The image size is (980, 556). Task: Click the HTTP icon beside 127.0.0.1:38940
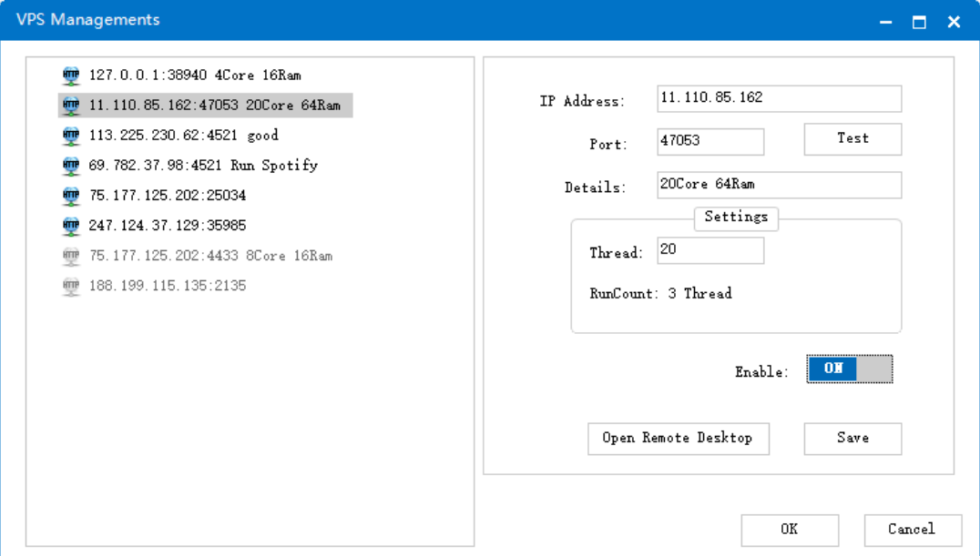[71, 76]
